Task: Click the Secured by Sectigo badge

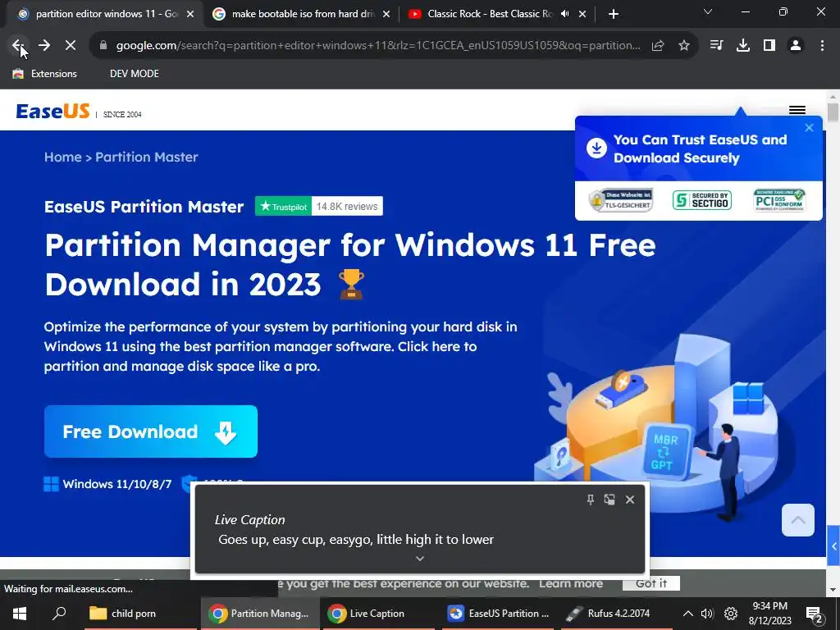Action: (x=702, y=200)
